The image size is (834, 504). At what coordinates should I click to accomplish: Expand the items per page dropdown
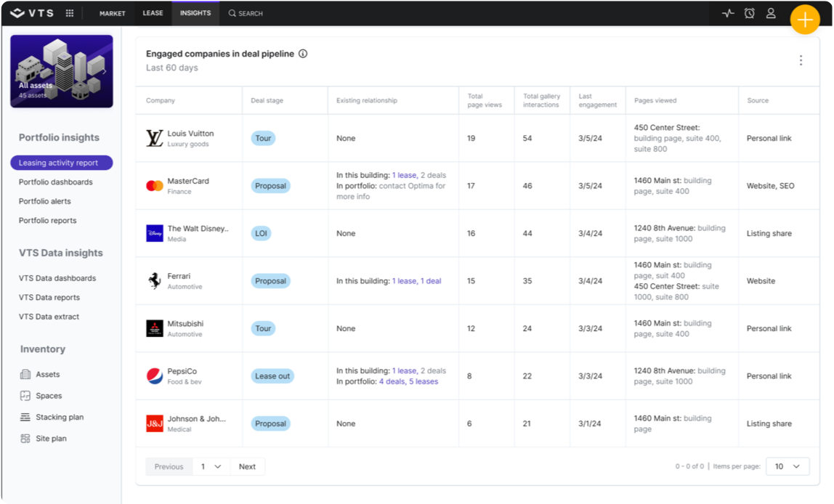[x=788, y=466]
